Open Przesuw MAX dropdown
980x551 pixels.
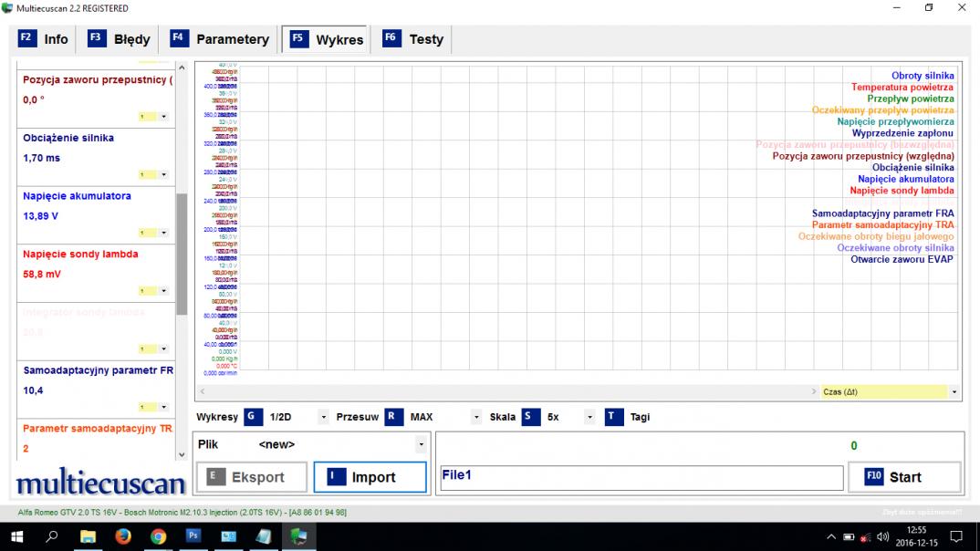click(x=476, y=417)
